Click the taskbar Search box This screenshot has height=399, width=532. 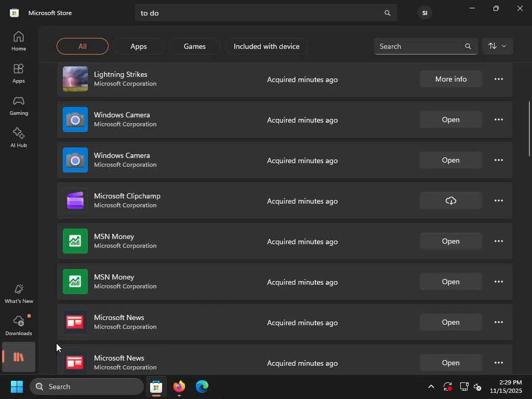[x=87, y=387]
